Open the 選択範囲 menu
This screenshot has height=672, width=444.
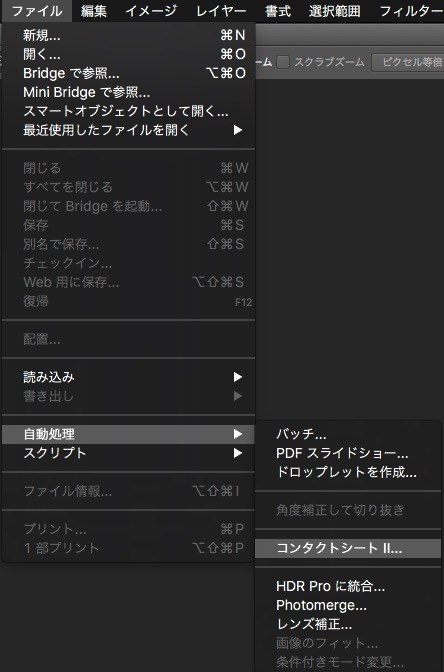[335, 11]
